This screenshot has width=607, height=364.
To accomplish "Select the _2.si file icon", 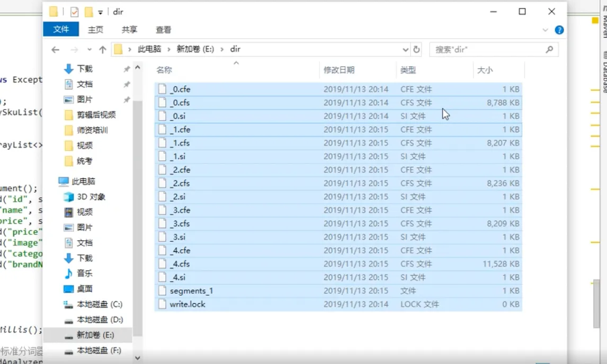I will [163, 197].
